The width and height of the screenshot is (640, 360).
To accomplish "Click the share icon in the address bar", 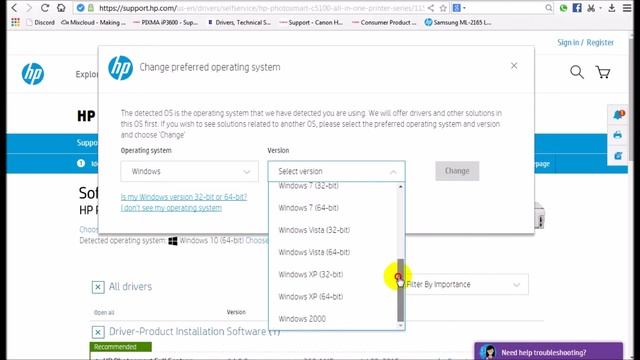I will [431, 8].
